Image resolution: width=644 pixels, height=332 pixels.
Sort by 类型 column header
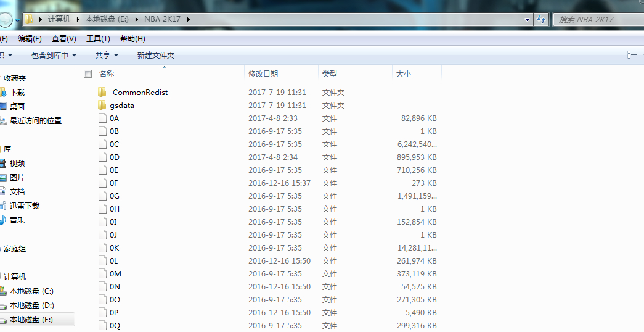329,73
